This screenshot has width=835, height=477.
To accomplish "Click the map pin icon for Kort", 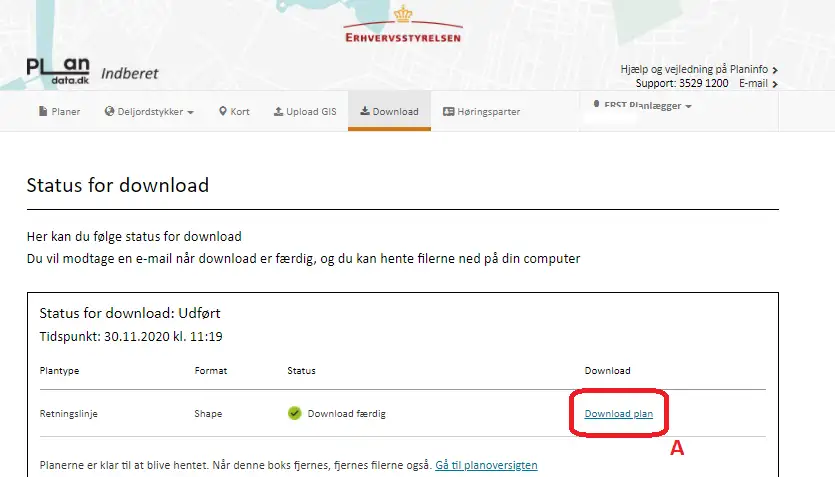I will pos(222,112).
